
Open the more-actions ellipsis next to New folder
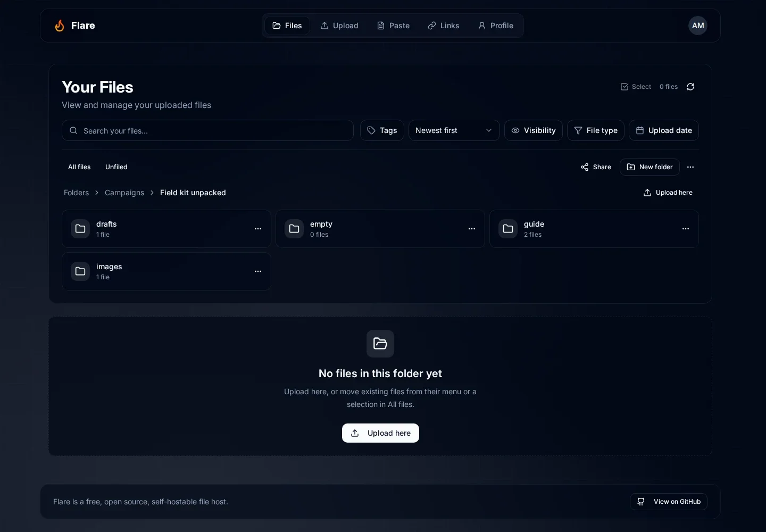(x=690, y=167)
